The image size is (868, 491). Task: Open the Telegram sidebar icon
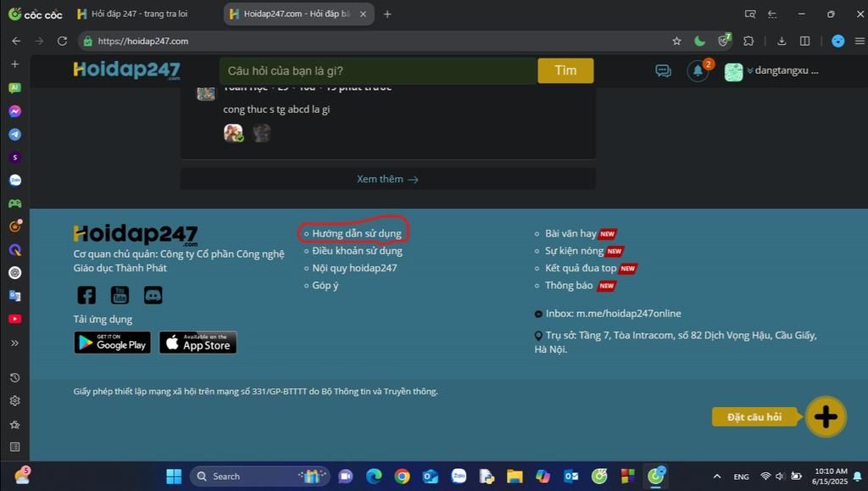[15, 135]
